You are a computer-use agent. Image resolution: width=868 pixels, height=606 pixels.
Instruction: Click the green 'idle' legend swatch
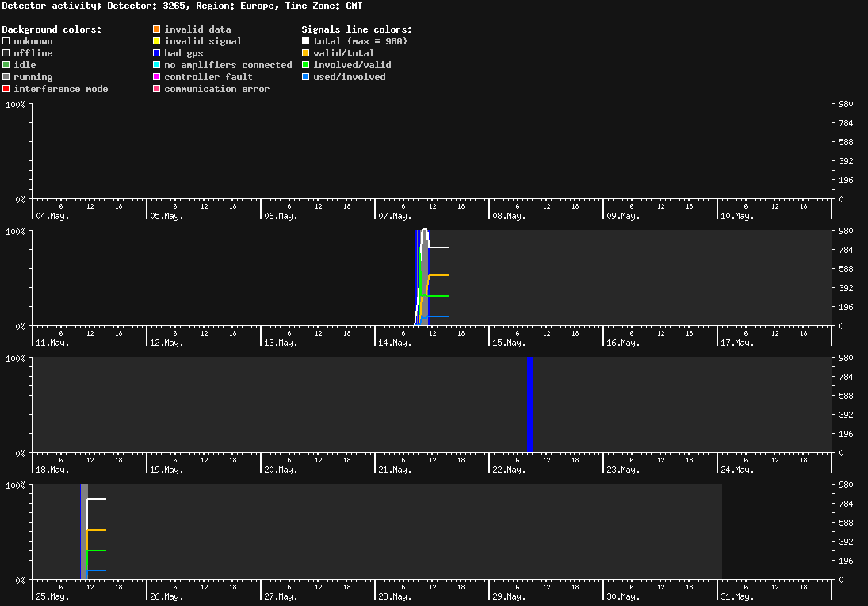click(x=6, y=65)
